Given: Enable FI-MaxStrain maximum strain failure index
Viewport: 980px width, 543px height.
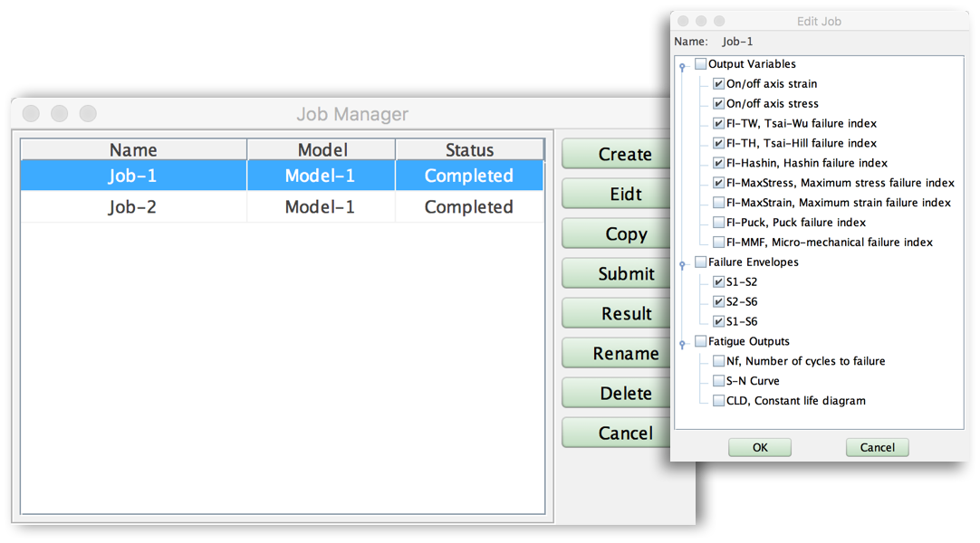Looking at the screenshot, I should [718, 203].
